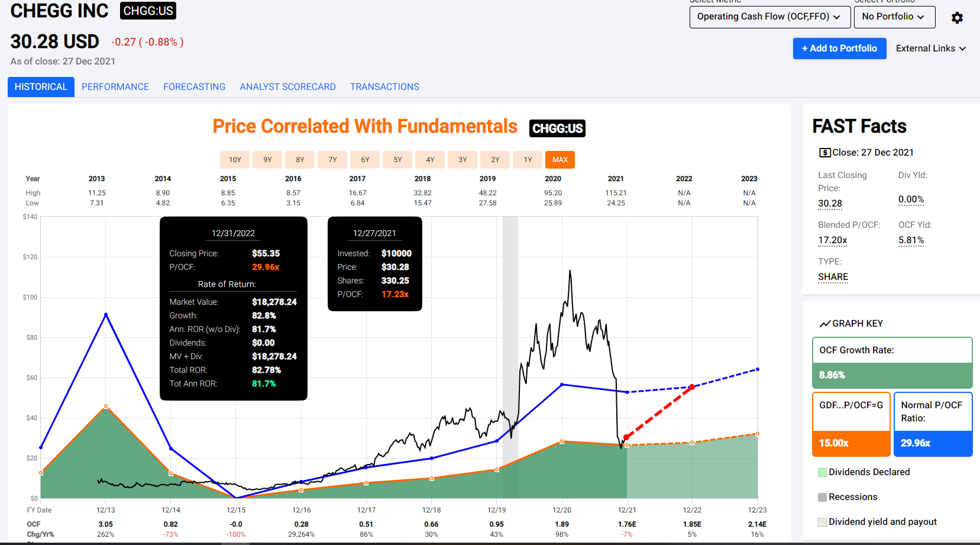Screen dimensions: 980x545
Task: Click the 2019 year column header
Action: coord(487,179)
